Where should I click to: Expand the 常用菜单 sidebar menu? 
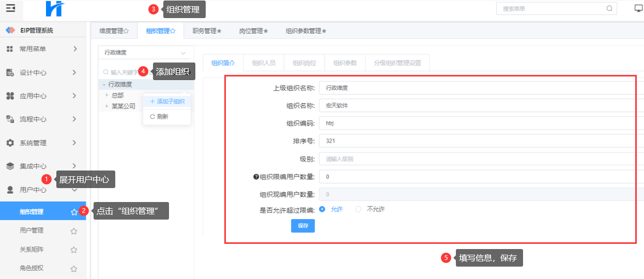pos(75,49)
